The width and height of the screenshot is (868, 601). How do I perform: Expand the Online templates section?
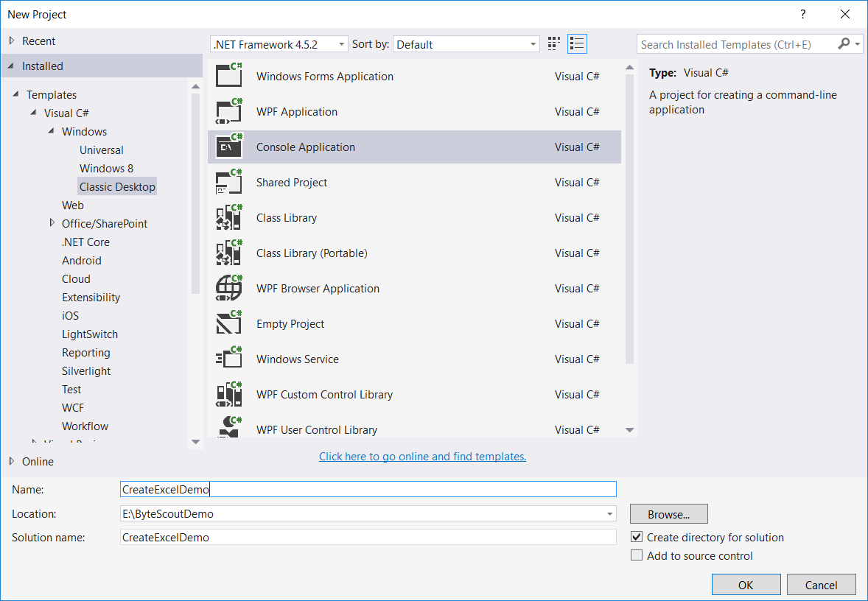click(x=12, y=462)
